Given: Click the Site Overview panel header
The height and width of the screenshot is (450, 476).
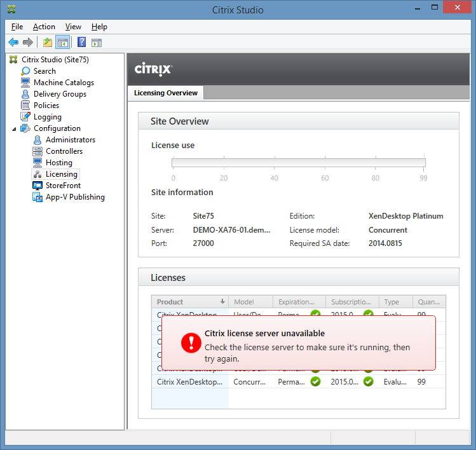Looking at the screenshot, I should pos(299,121).
